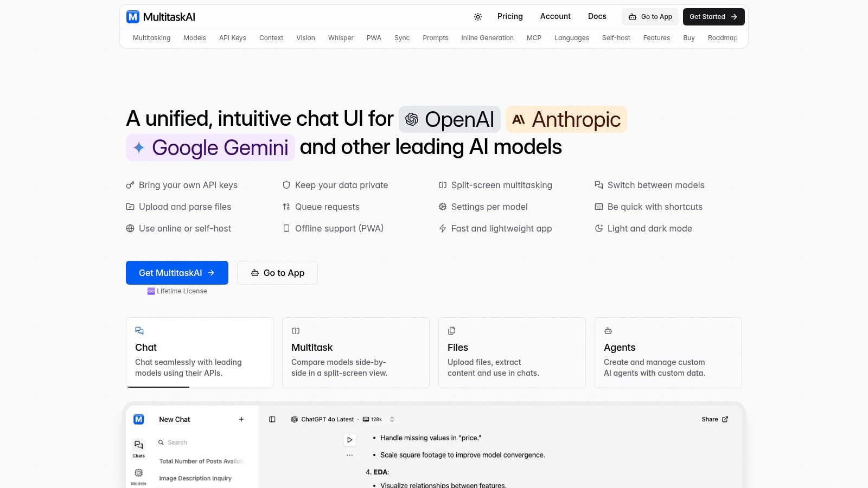The image size is (868, 488).
Task: Jump to the Context section
Action: point(271,38)
